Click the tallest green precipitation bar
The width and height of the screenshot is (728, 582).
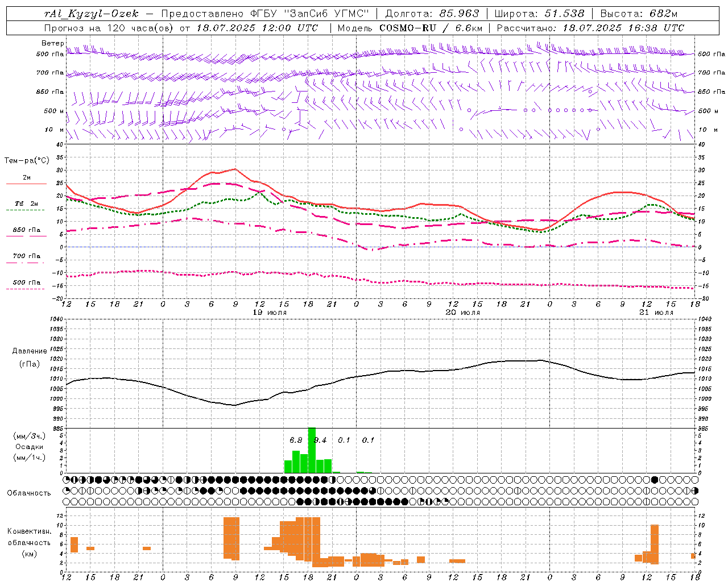tap(312, 450)
